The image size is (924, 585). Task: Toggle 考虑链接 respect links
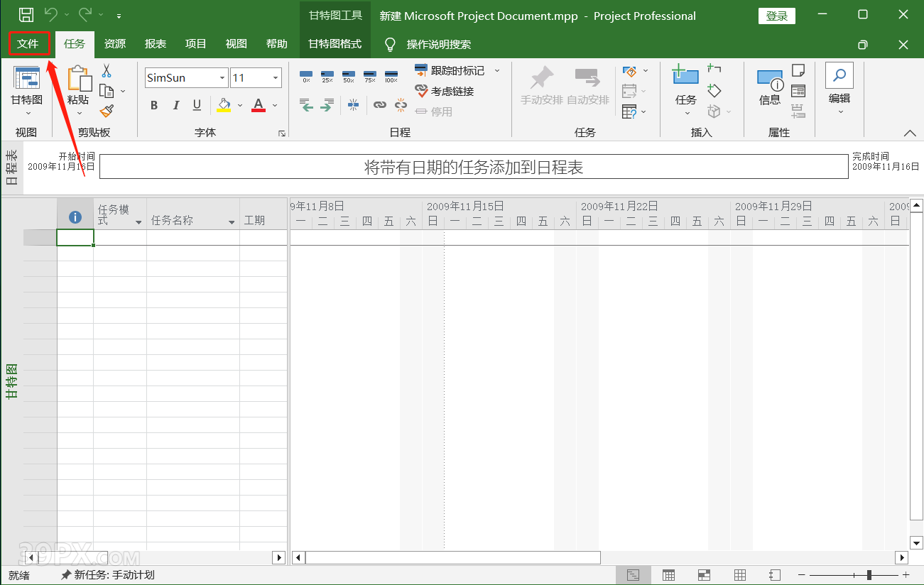point(445,91)
